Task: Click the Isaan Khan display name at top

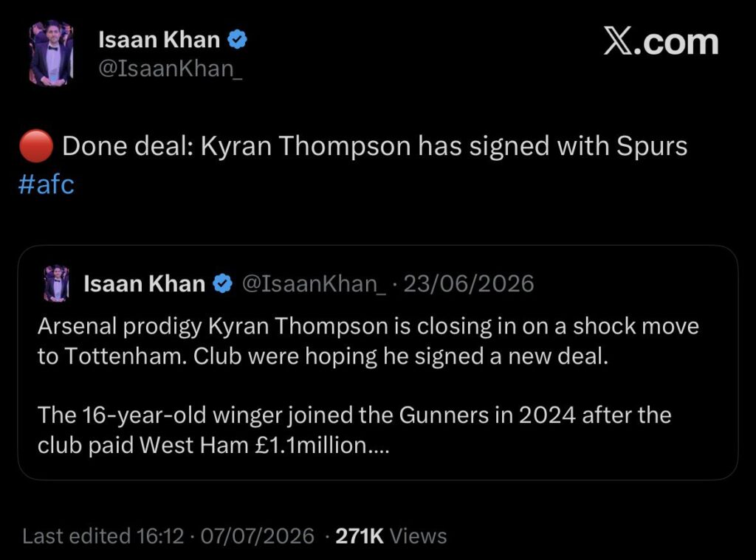Action: click(x=159, y=40)
